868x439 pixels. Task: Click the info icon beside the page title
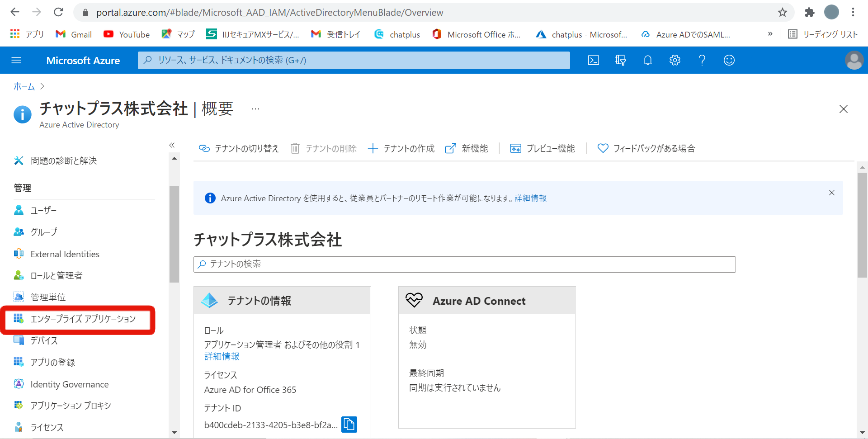pyautogui.click(x=23, y=114)
